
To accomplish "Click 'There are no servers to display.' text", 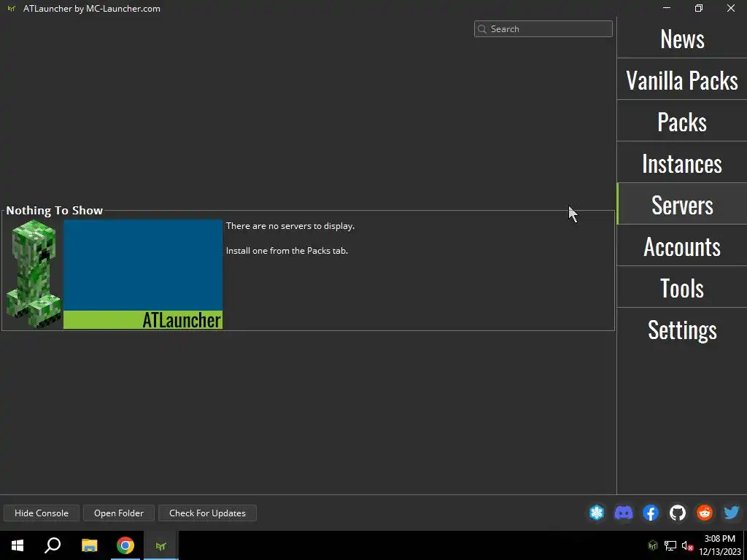I will [290, 226].
